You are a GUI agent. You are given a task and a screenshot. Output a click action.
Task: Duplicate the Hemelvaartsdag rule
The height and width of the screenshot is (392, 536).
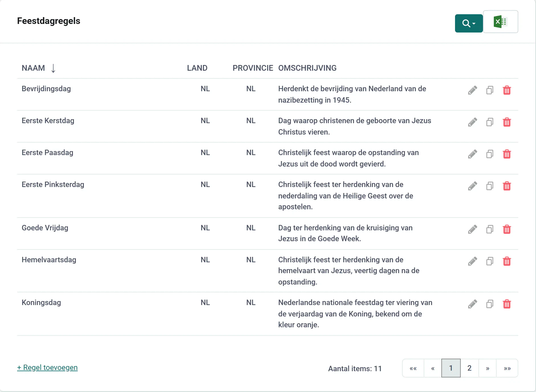pos(490,261)
